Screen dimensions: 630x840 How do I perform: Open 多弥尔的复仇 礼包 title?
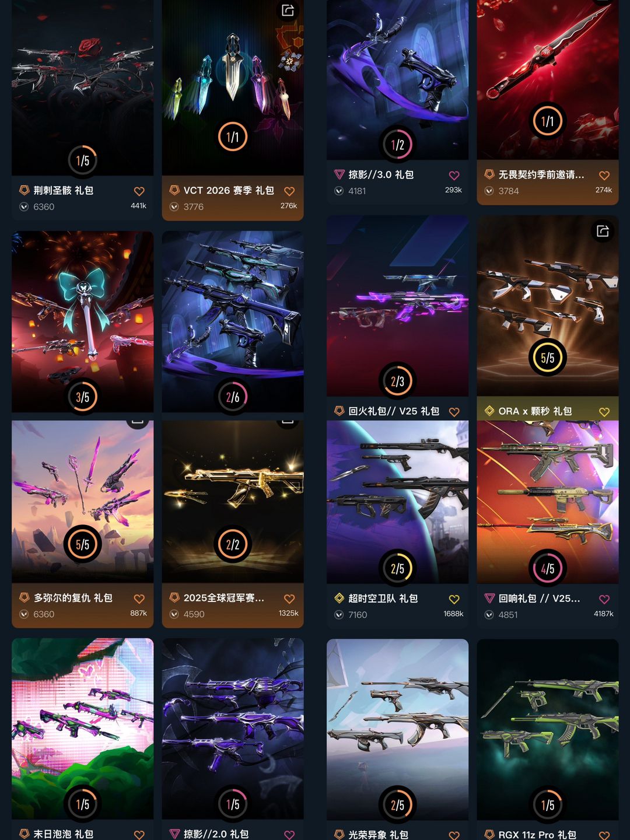point(73,598)
